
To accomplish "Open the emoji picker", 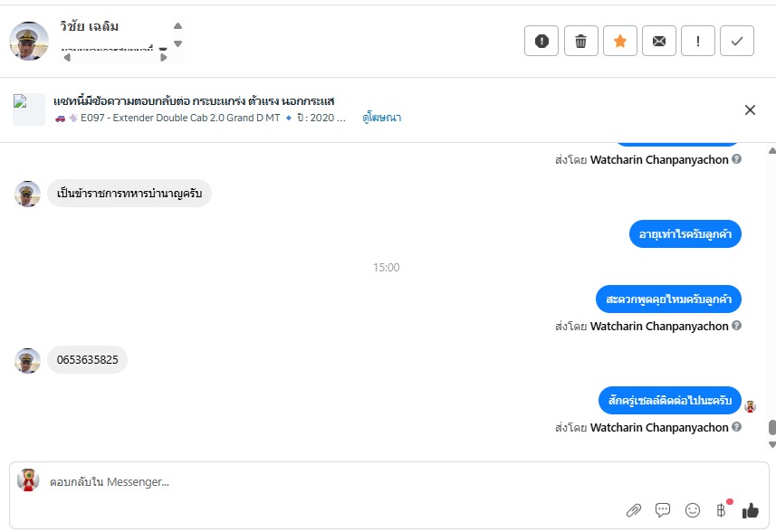I will (x=693, y=510).
